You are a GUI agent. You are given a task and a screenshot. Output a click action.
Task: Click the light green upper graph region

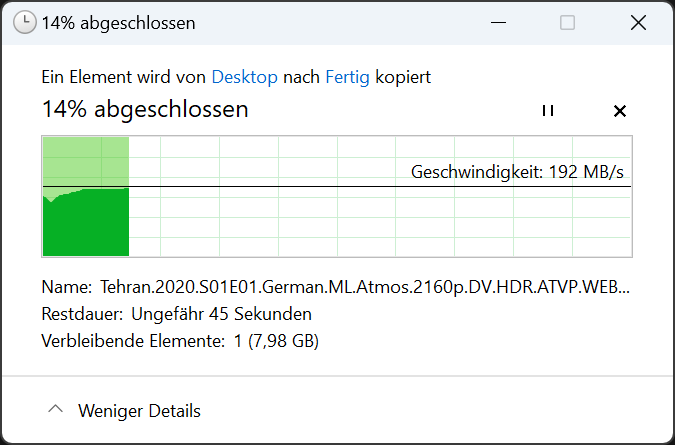(x=86, y=161)
